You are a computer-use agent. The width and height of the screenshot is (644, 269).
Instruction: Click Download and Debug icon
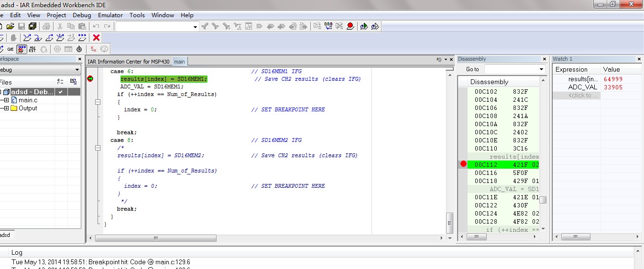pos(364,26)
